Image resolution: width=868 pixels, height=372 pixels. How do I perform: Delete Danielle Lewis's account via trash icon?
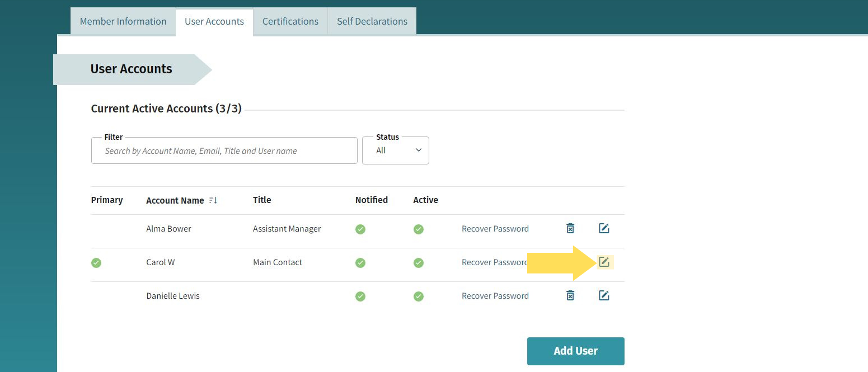point(570,295)
